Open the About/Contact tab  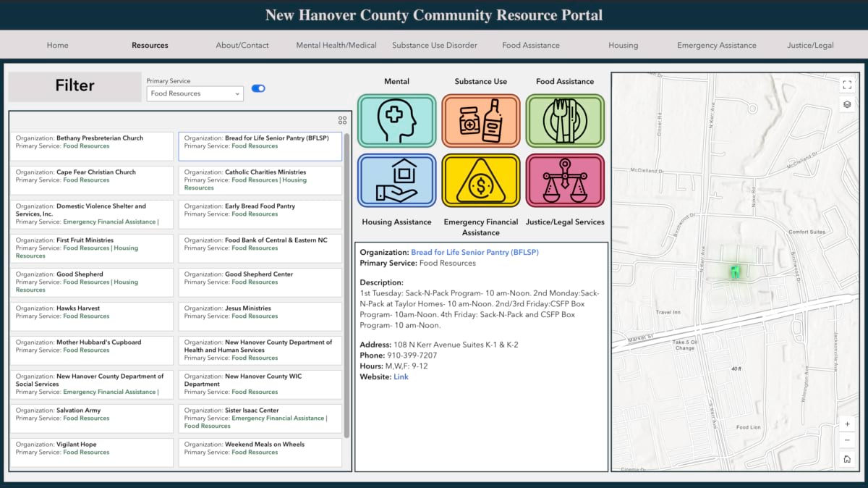point(242,45)
